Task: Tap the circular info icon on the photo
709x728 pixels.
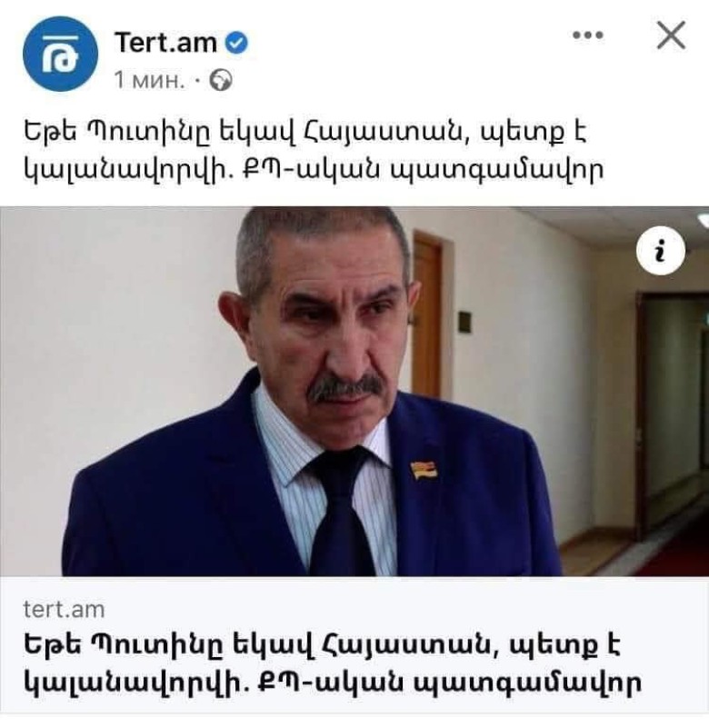Action: click(x=661, y=251)
